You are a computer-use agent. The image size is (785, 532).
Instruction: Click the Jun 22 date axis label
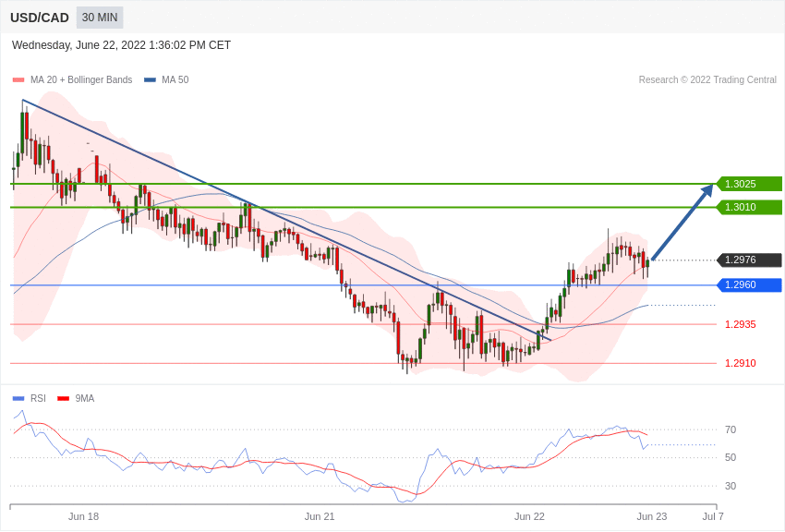(529, 516)
